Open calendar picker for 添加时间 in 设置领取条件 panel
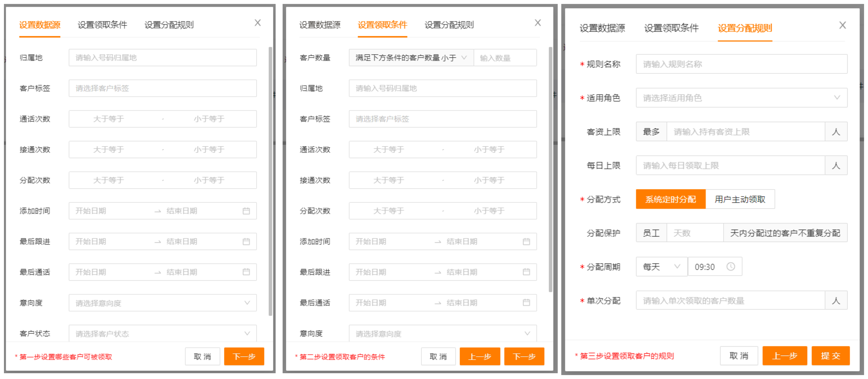This screenshot has height=379, width=868. click(527, 241)
